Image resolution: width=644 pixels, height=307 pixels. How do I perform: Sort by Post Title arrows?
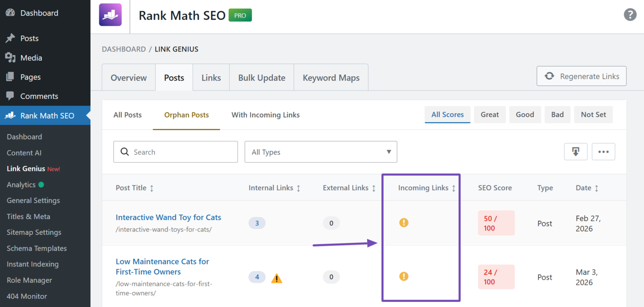[x=152, y=188]
